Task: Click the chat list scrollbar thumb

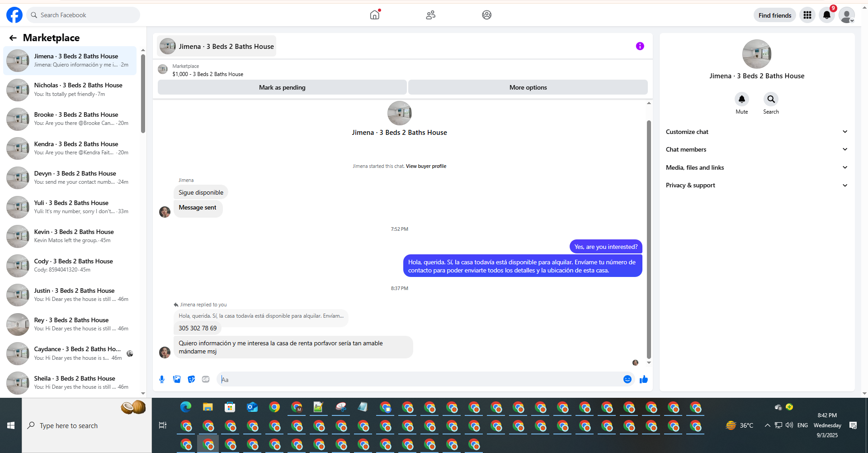Action: pos(143,93)
